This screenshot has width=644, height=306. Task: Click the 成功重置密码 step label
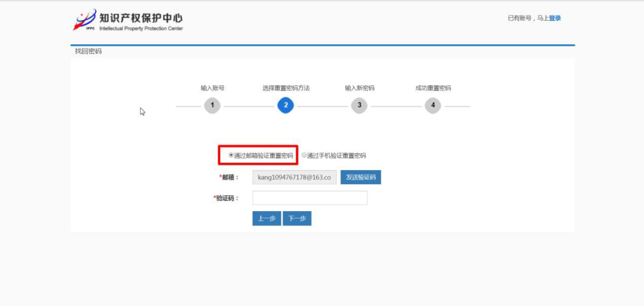pos(433,88)
